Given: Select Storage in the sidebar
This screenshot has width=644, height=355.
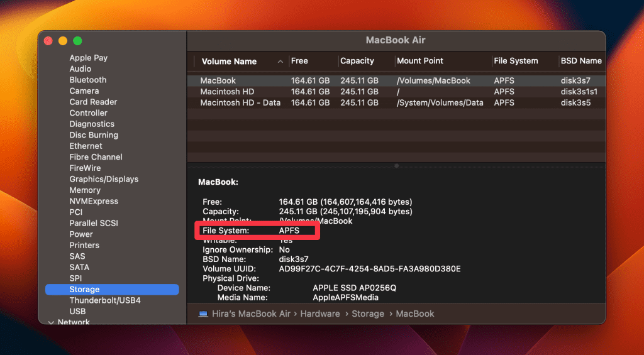Looking at the screenshot, I should click(84, 290).
